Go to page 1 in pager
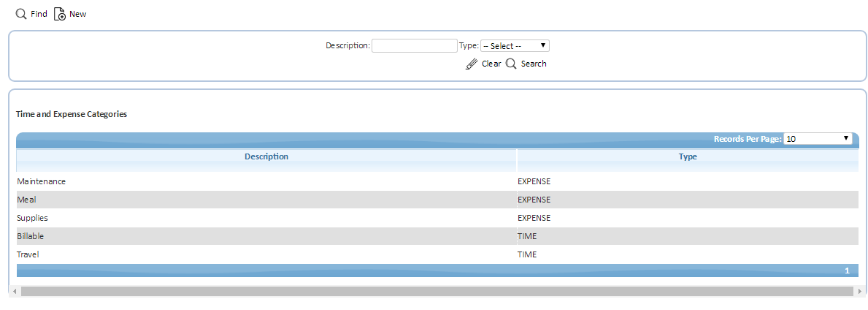This screenshot has width=868, height=310. pyautogui.click(x=847, y=271)
